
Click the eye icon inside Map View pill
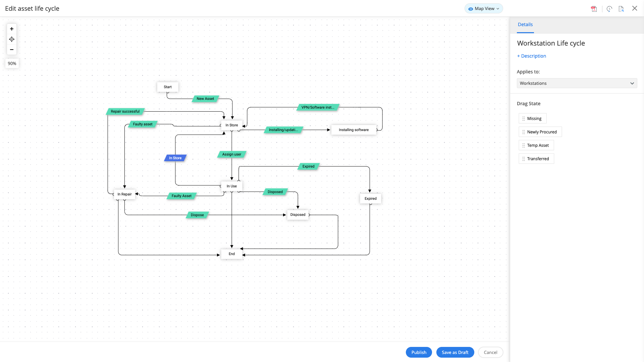(471, 8)
